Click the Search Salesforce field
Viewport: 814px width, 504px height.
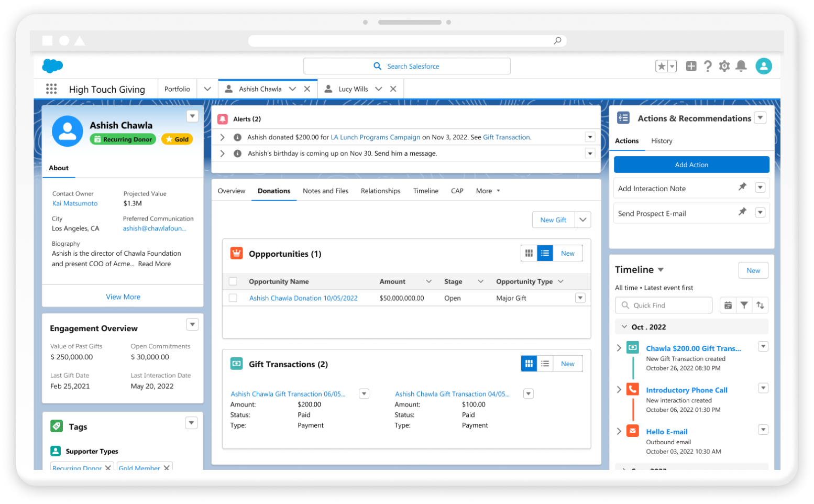[x=407, y=66]
